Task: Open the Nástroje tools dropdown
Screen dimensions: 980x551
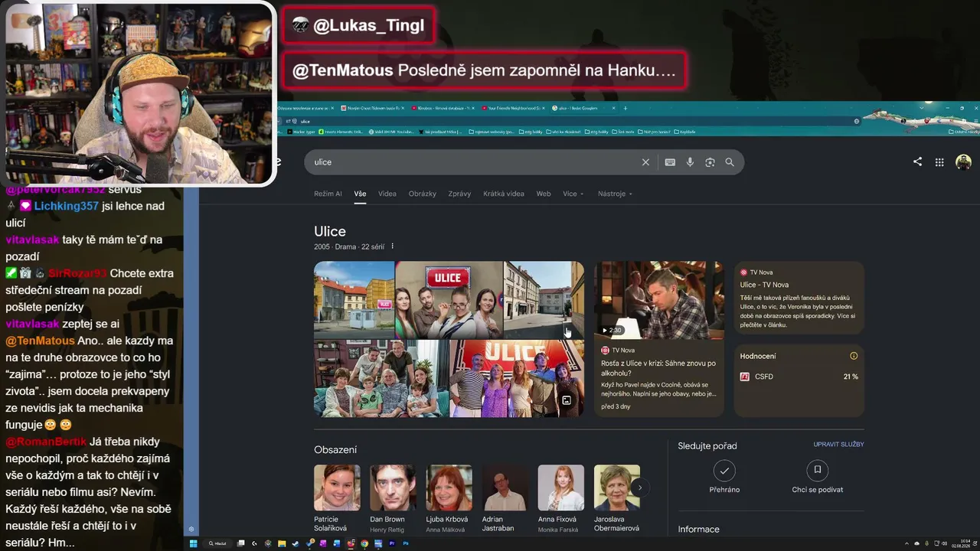Action: [x=615, y=194]
